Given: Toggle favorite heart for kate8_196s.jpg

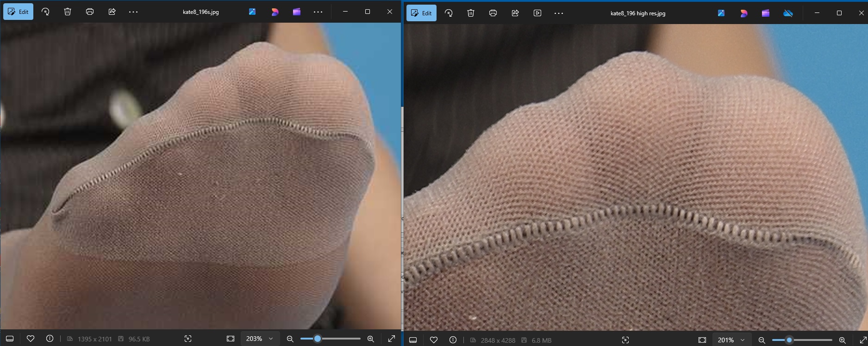Looking at the screenshot, I should 31,339.
